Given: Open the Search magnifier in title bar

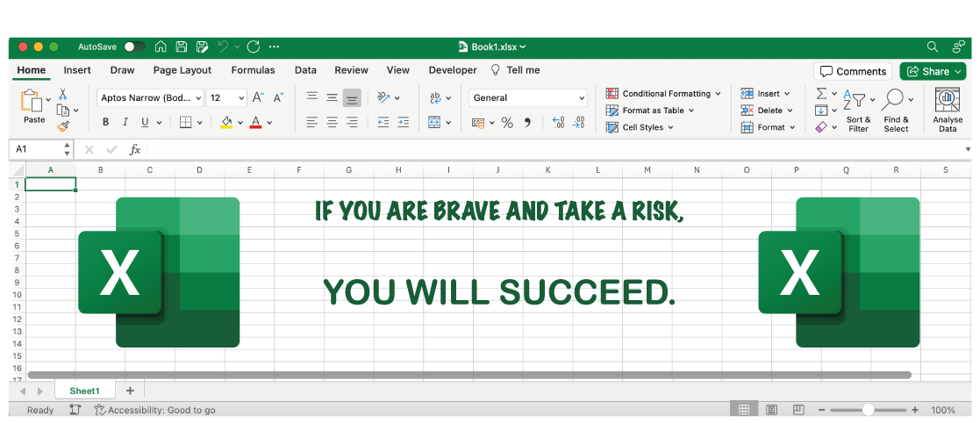Looking at the screenshot, I should coord(932,47).
